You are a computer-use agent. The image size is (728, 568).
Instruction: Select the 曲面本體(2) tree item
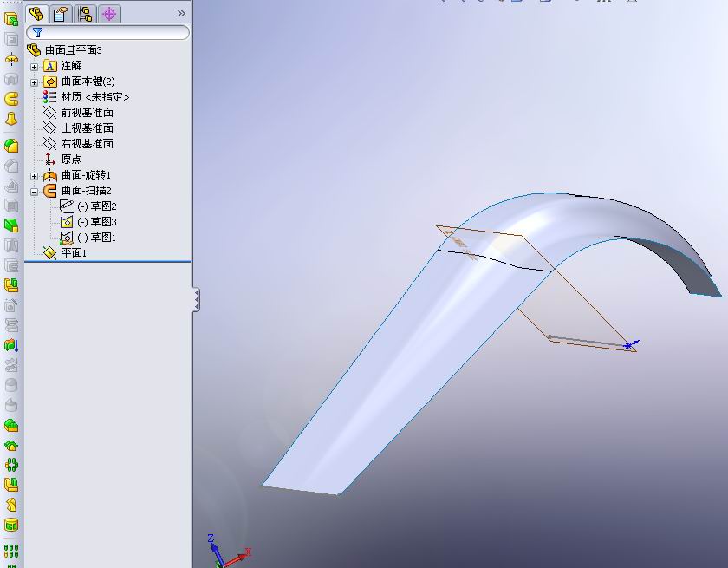88,82
